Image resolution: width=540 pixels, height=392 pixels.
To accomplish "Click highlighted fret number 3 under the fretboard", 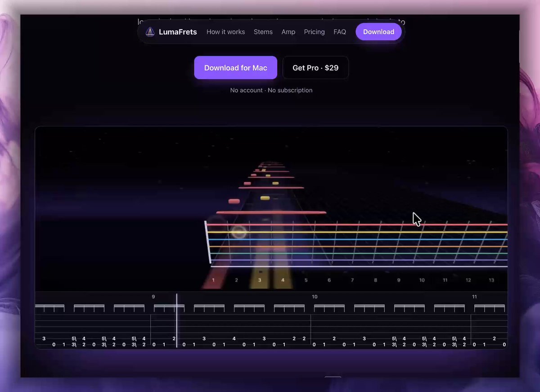I will click(x=260, y=280).
